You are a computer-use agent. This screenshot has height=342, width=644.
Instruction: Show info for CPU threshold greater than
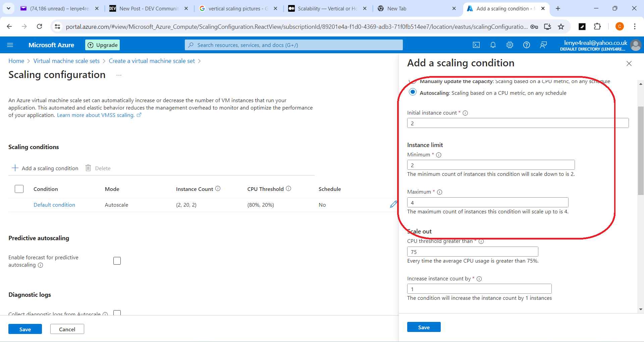(481, 241)
